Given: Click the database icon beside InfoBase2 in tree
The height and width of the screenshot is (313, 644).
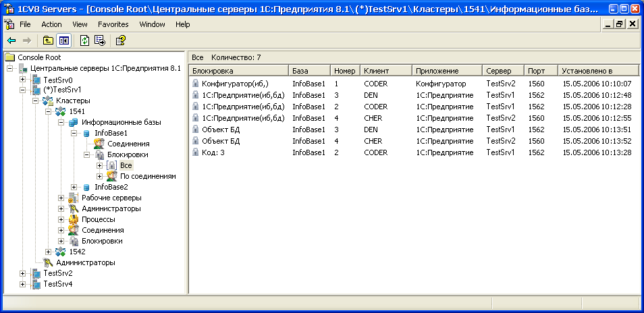Looking at the screenshot, I should click(x=86, y=187).
